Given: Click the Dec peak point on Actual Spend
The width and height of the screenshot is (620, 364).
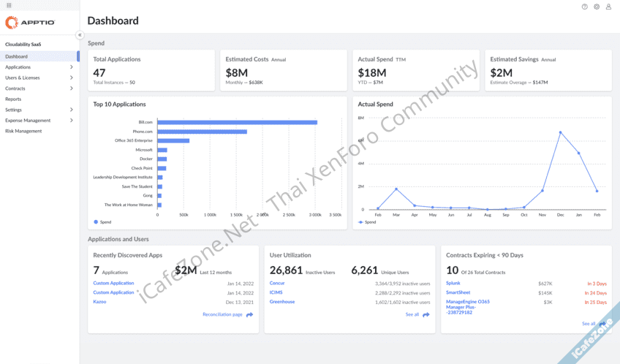Looking at the screenshot, I should [561, 132].
